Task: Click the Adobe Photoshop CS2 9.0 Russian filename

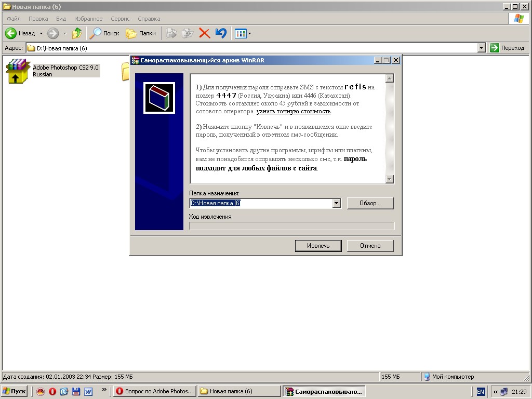Action: click(x=65, y=71)
